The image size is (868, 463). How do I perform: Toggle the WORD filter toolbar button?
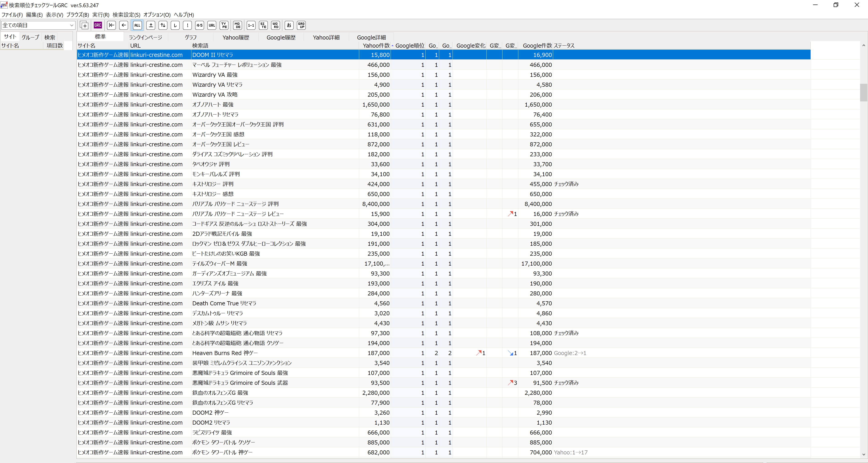tap(275, 25)
